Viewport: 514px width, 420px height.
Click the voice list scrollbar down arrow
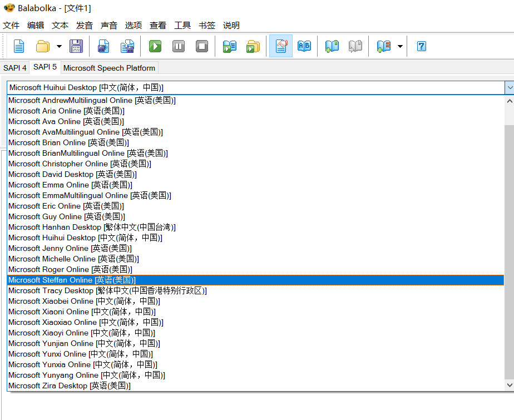tap(510, 385)
